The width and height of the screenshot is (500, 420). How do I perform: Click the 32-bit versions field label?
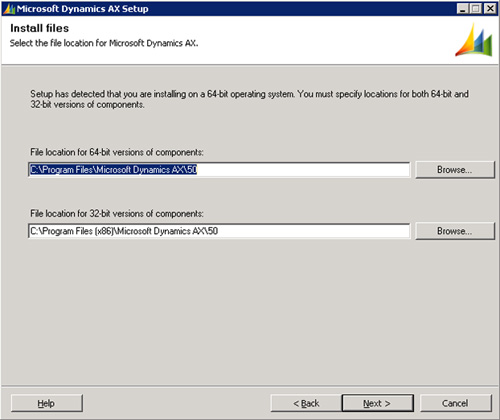pyautogui.click(x=117, y=213)
